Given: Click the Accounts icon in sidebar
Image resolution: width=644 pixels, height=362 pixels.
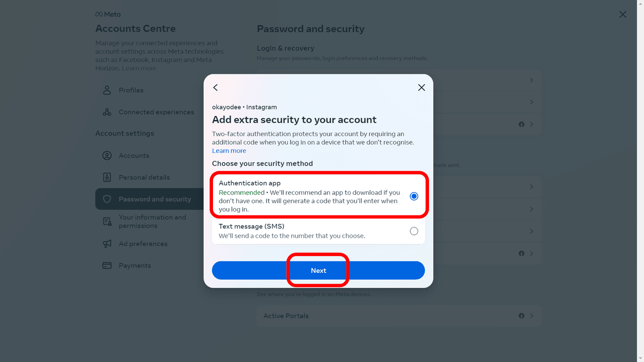Looking at the screenshot, I should click(x=107, y=155).
